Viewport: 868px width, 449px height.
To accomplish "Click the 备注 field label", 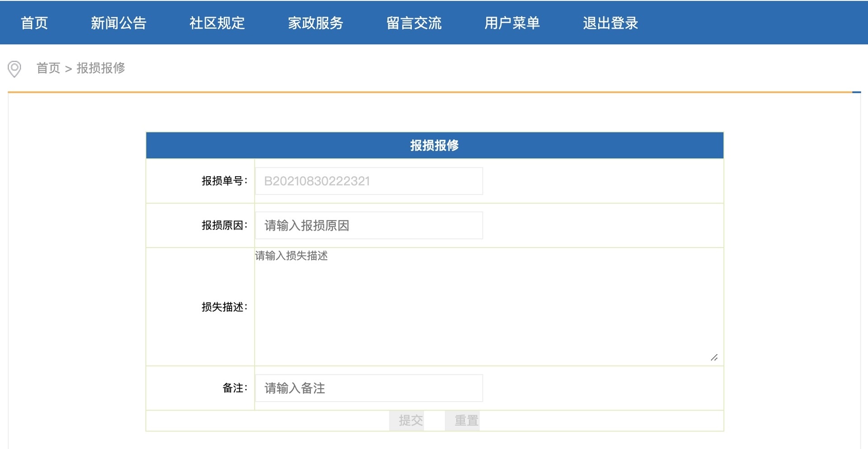I will tap(235, 388).
